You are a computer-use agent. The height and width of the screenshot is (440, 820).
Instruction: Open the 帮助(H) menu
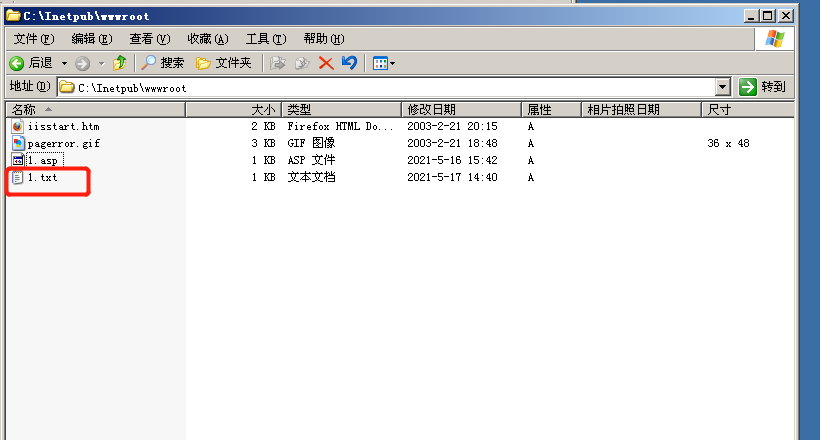324,39
